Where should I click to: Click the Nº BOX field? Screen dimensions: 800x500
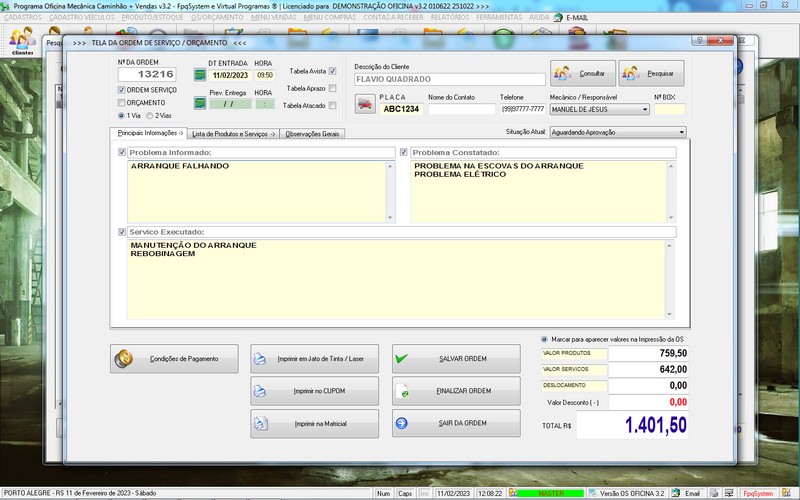pos(669,109)
